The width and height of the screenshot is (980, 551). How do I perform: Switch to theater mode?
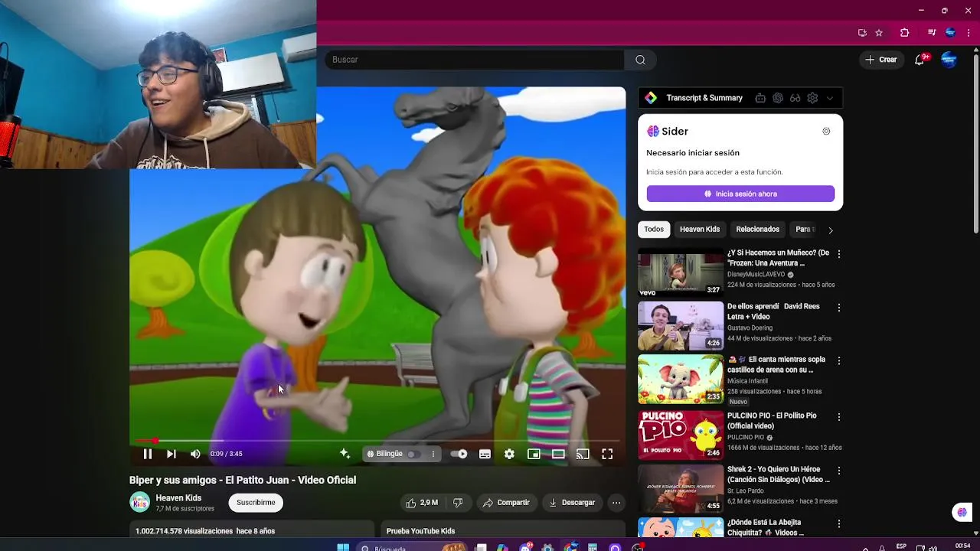[x=558, y=454]
